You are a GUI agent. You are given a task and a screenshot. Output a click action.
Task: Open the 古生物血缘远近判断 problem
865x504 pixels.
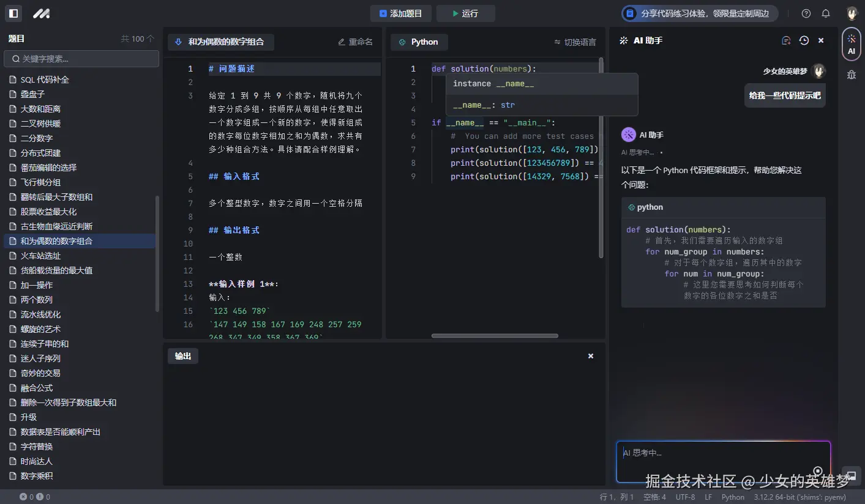click(x=80, y=226)
